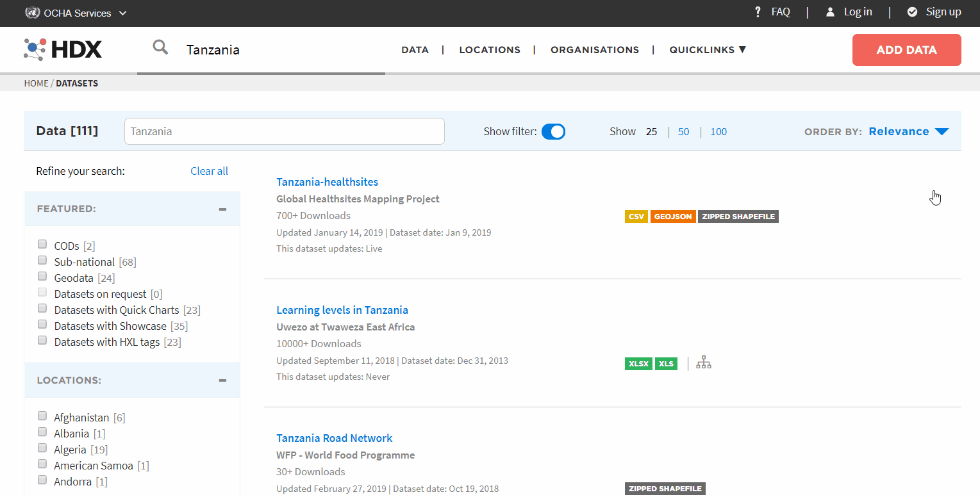
Task: Click the HDX logo icon
Action: click(35, 49)
